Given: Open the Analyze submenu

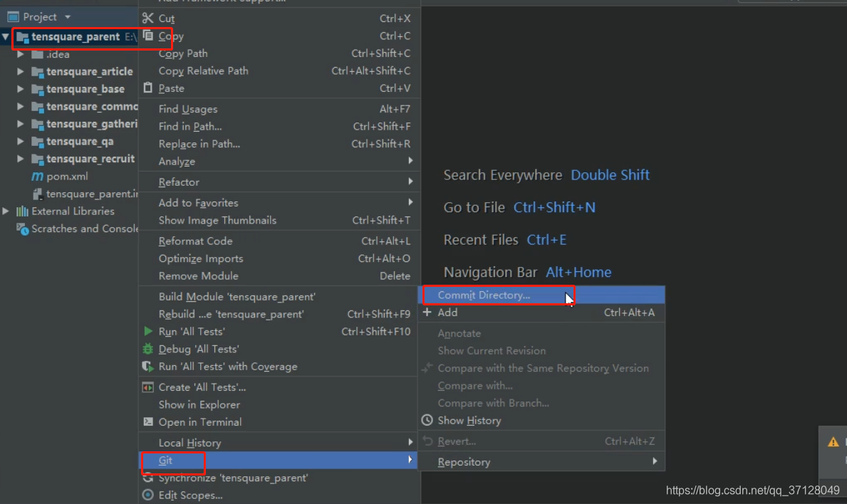Looking at the screenshot, I should pyautogui.click(x=279, y=161).
